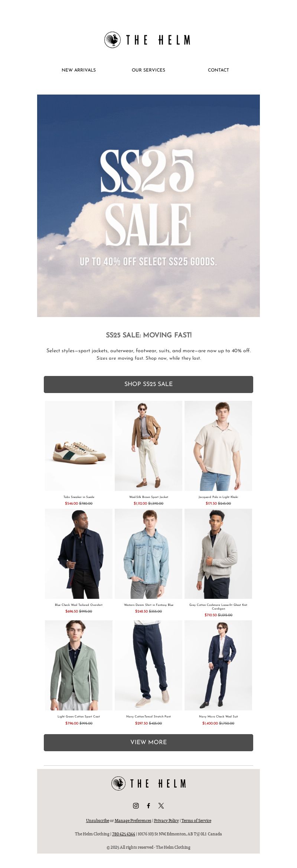View the Jacquard Polo in Light Khaki photo
Screen dimensions: 297x868
218,446
